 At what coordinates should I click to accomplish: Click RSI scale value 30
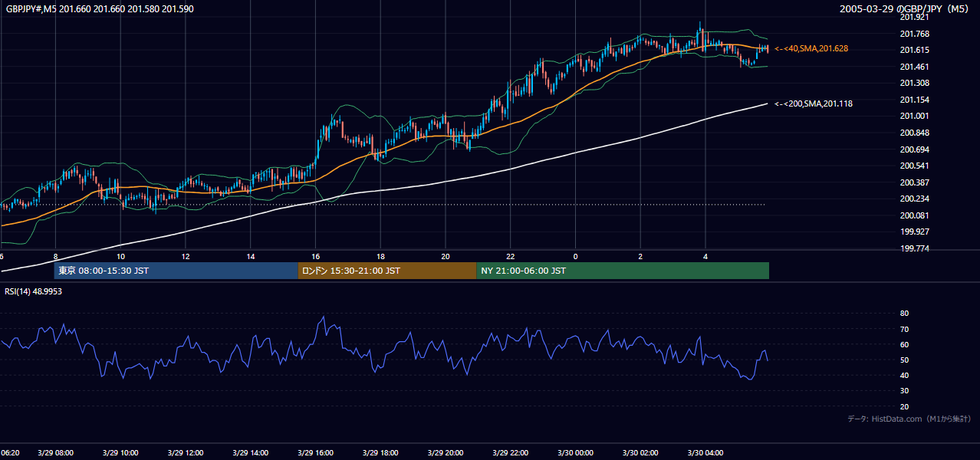[x=904, y=391]
